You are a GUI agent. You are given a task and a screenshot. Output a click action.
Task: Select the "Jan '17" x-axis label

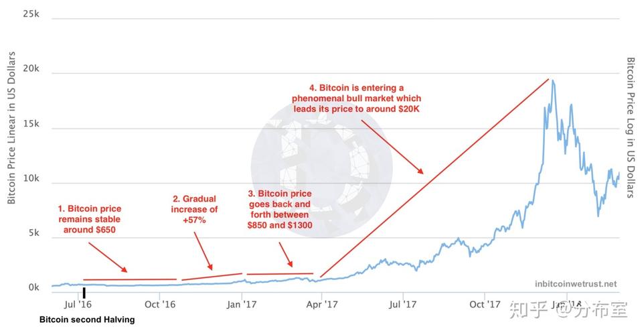[242, 304]
